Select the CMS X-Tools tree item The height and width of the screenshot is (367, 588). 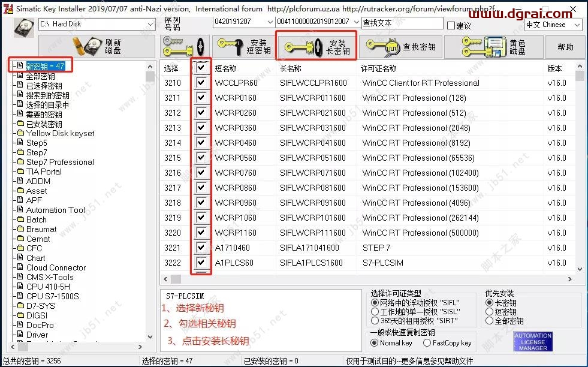(50, 277)
